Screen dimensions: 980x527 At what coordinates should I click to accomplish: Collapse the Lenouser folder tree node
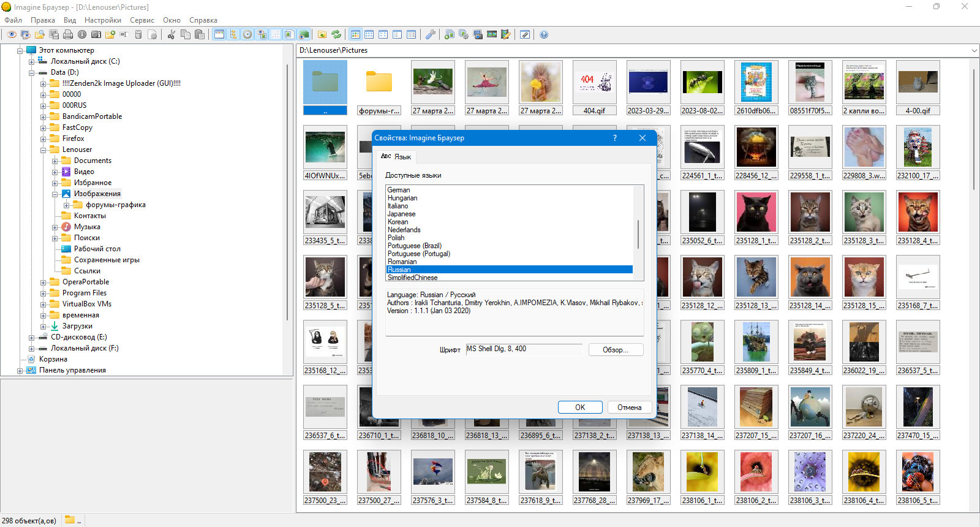[x=43, y=150]
